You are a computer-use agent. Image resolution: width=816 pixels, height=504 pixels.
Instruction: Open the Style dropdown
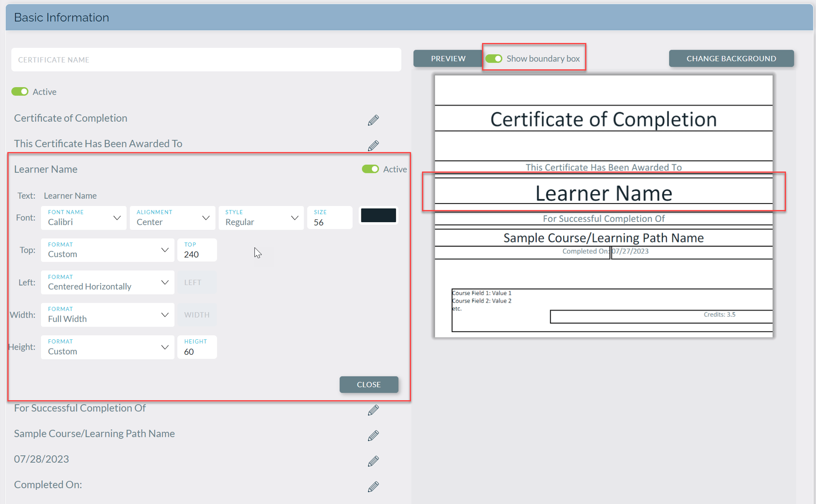261,218
